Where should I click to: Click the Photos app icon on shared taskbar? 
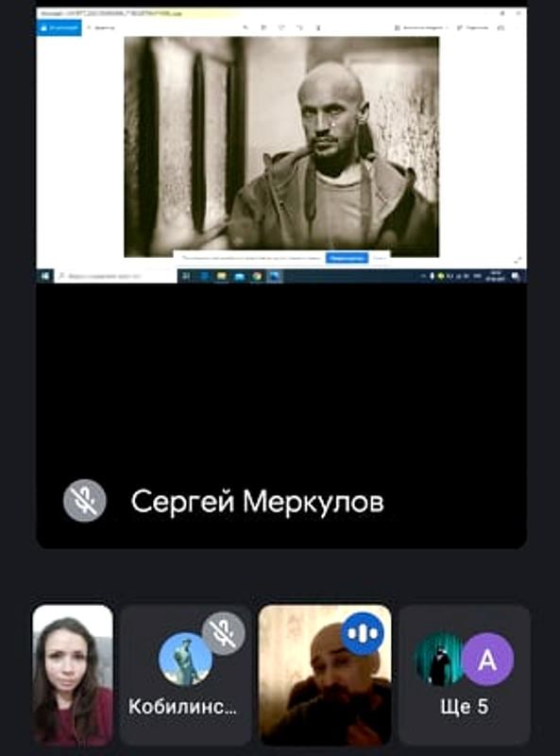click(x=275, y=276)
